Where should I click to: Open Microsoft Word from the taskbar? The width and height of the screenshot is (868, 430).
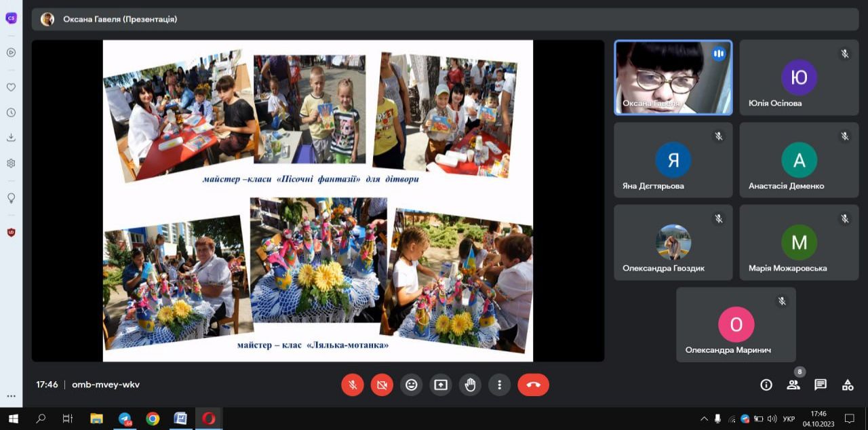180,418
